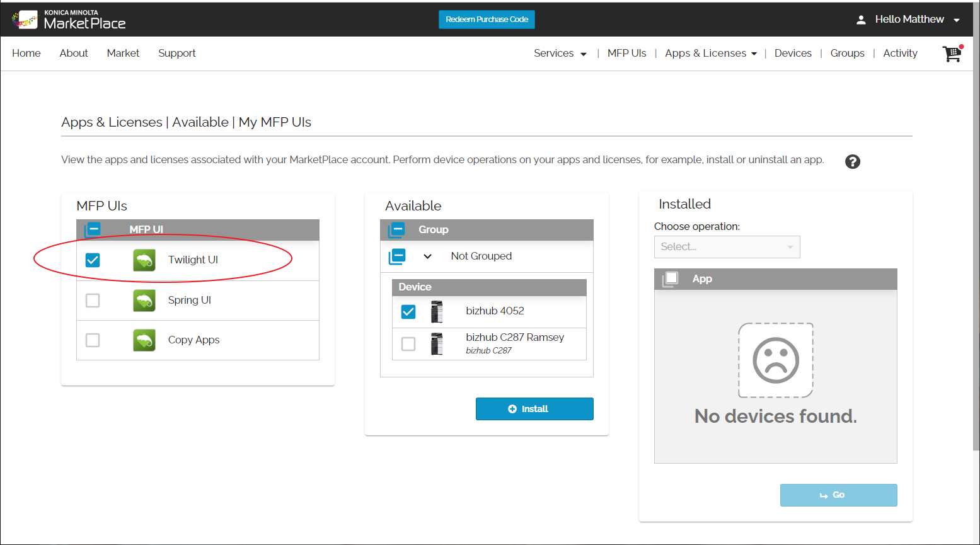Click the bizhub 4052 device name
The image size is (980, 545).
[495, 311]
